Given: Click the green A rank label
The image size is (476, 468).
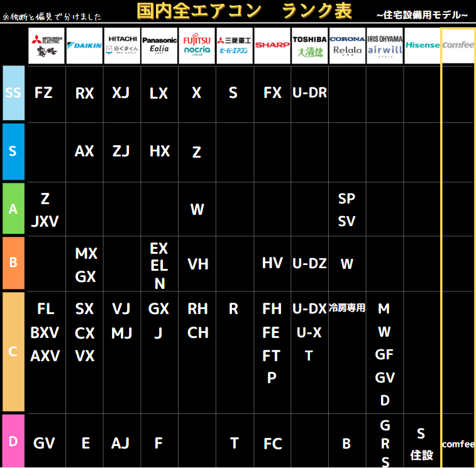Looking at the screenshot, I should tap(13, 209).
